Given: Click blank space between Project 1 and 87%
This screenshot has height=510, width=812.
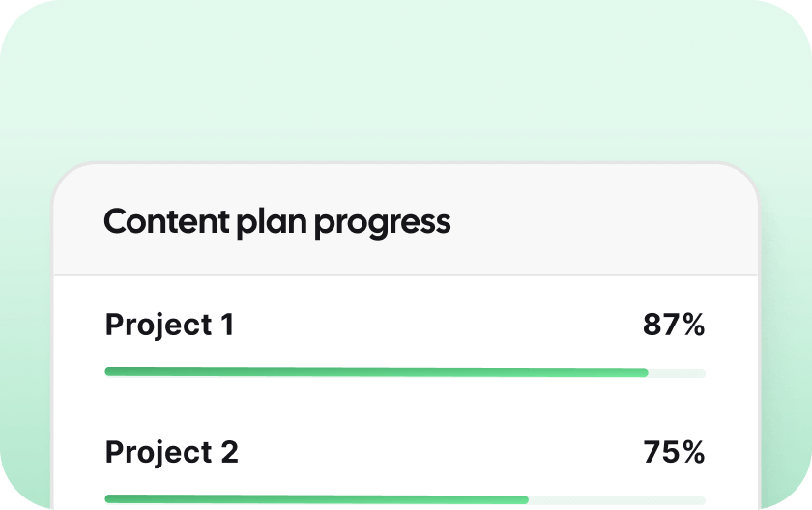Looking at the screenshot, I should 435,326.
